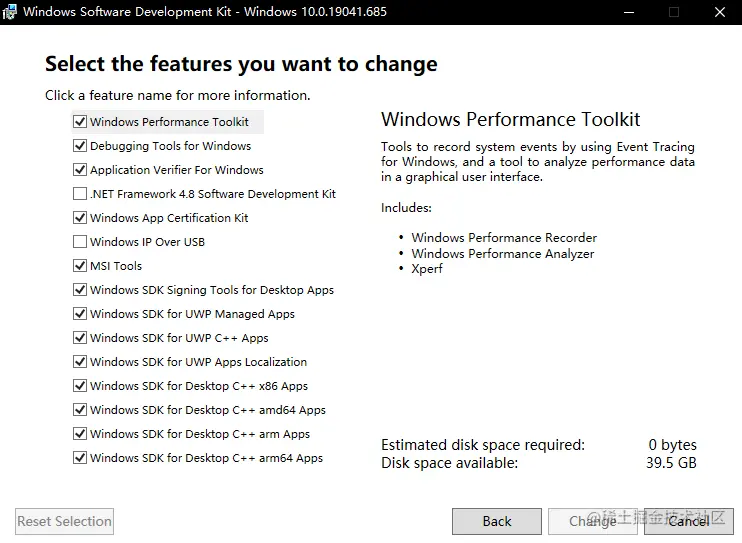Disable Windows SDK for Desktop C++ arm Apps
742x543 pixels.
click(80, 434)
